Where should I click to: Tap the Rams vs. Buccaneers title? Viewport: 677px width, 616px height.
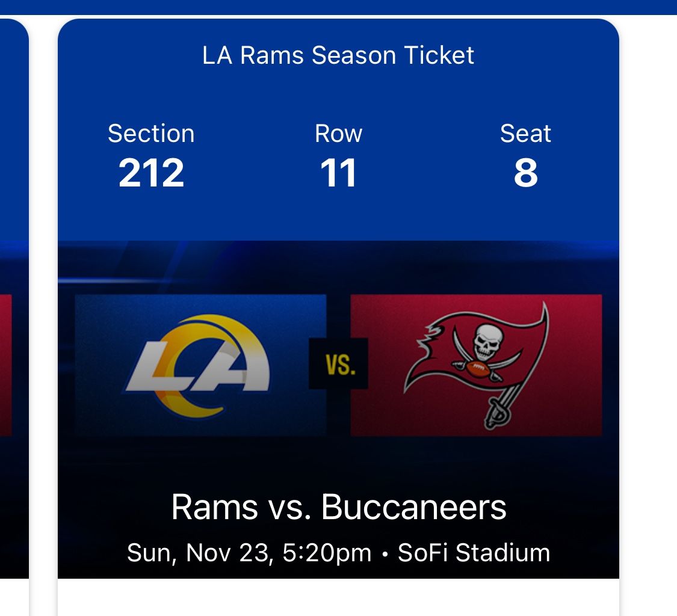(x=338, y=507)
